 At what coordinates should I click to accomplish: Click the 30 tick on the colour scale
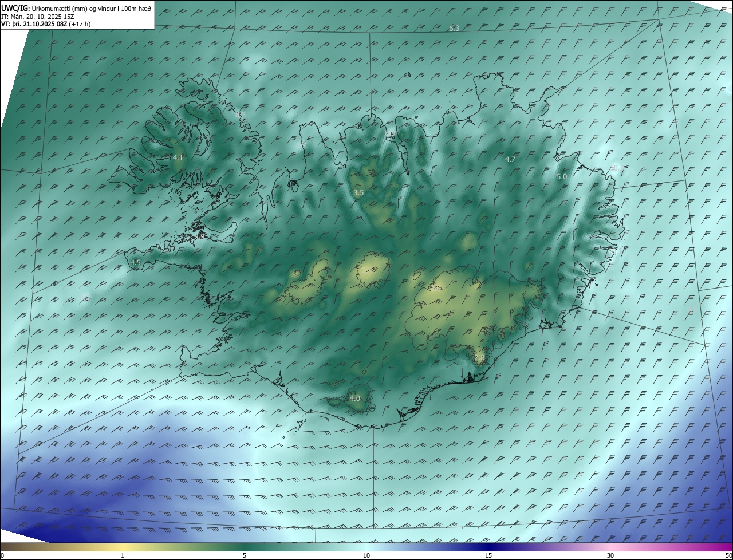(x=610, y=555)
